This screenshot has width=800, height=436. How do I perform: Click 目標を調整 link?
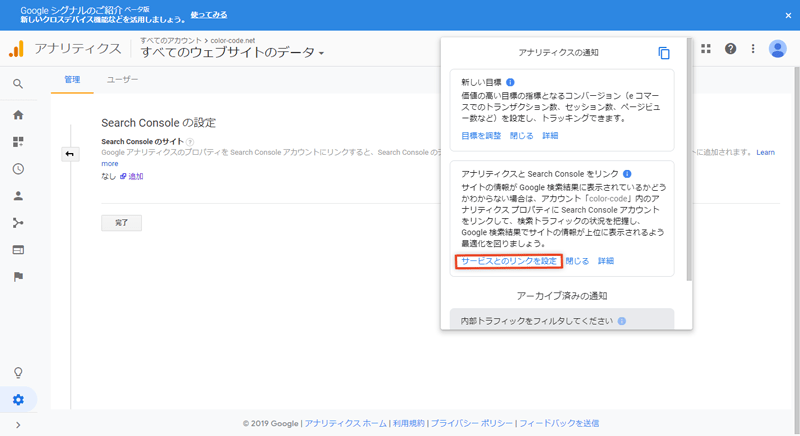click(x=481, y=136)
